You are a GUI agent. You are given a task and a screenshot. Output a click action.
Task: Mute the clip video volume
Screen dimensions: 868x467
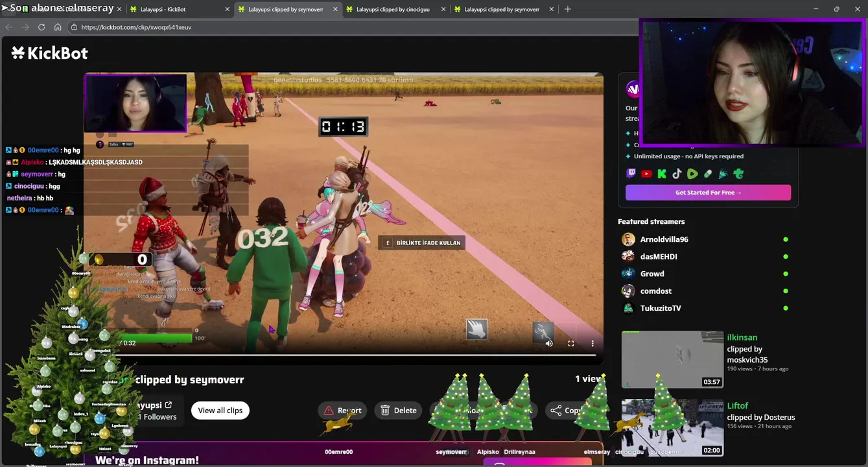coord(549,343)
